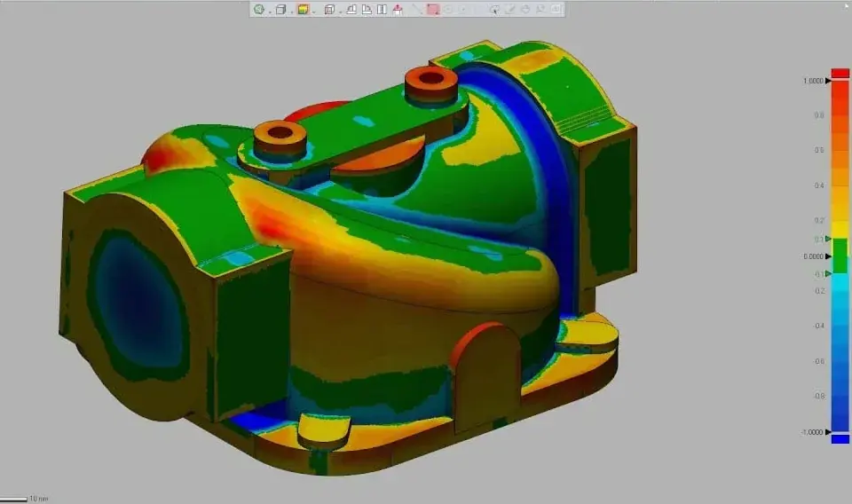Screen dimensions: 852x504
Task: Click the -1.0000 lower limit marker on legend
Action: tap(828, 432)
